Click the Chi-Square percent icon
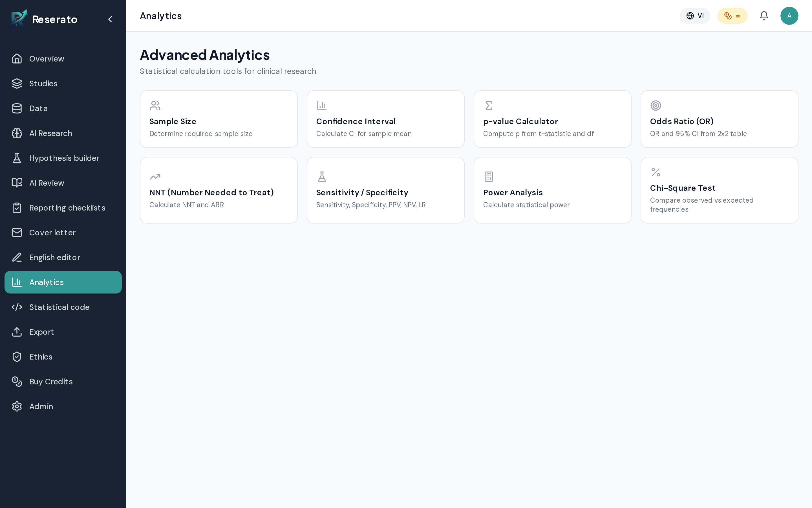 pyautogui.click(x=656, y=172)
